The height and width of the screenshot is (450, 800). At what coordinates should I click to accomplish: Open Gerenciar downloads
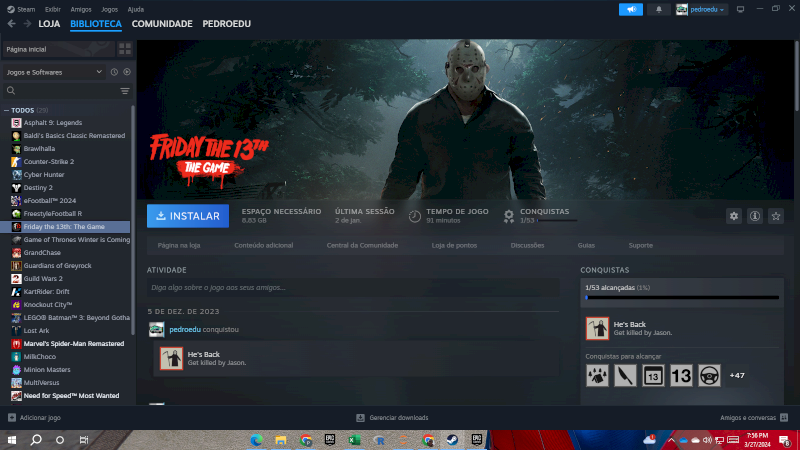[392, 417]
